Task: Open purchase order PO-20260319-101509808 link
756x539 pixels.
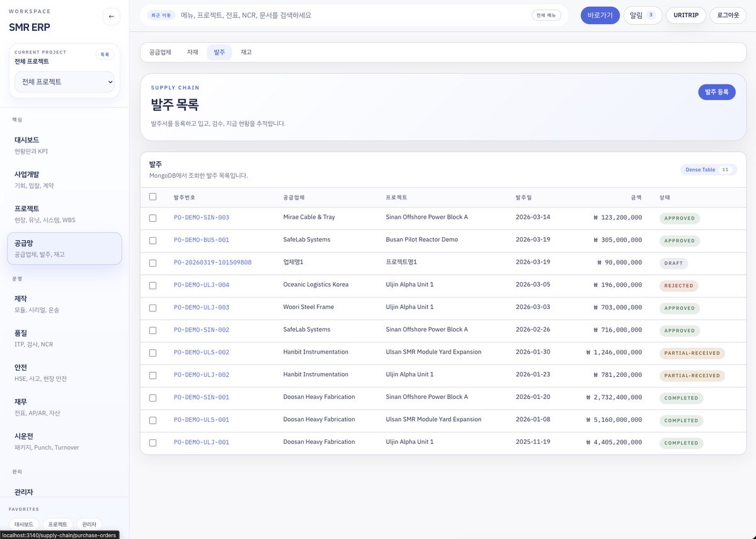Action: pyautogui.click(x=212, y=262)
